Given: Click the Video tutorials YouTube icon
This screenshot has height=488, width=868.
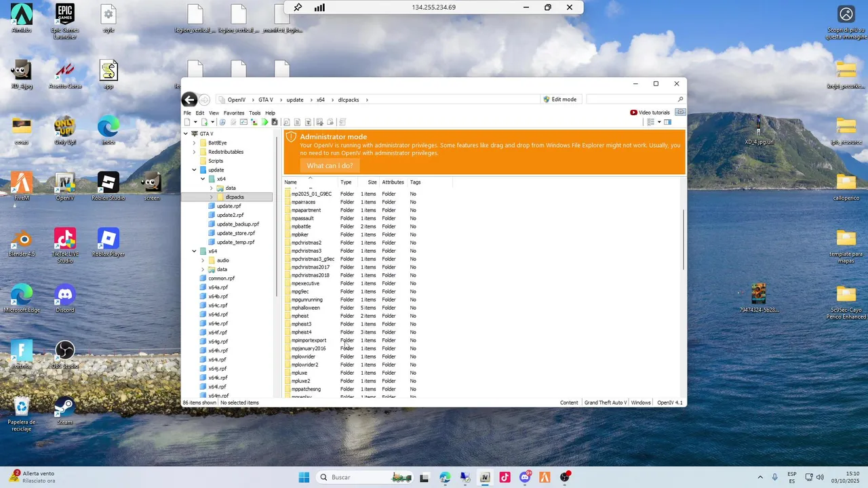Looking at the screenshot, I should 634,113.
